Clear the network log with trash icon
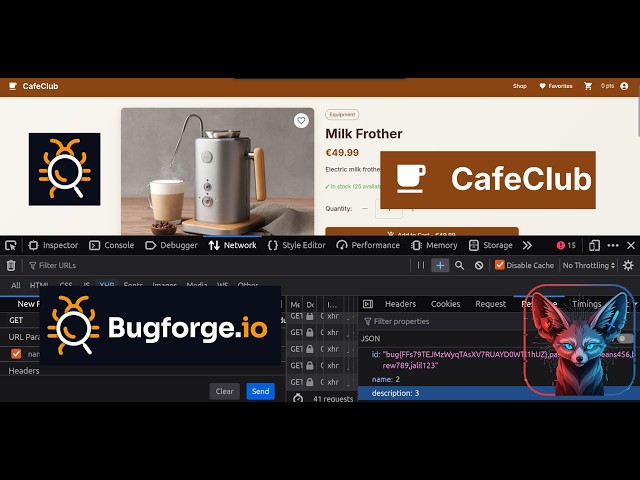This screenshot has height=480, width=640. tap(11, 265)
